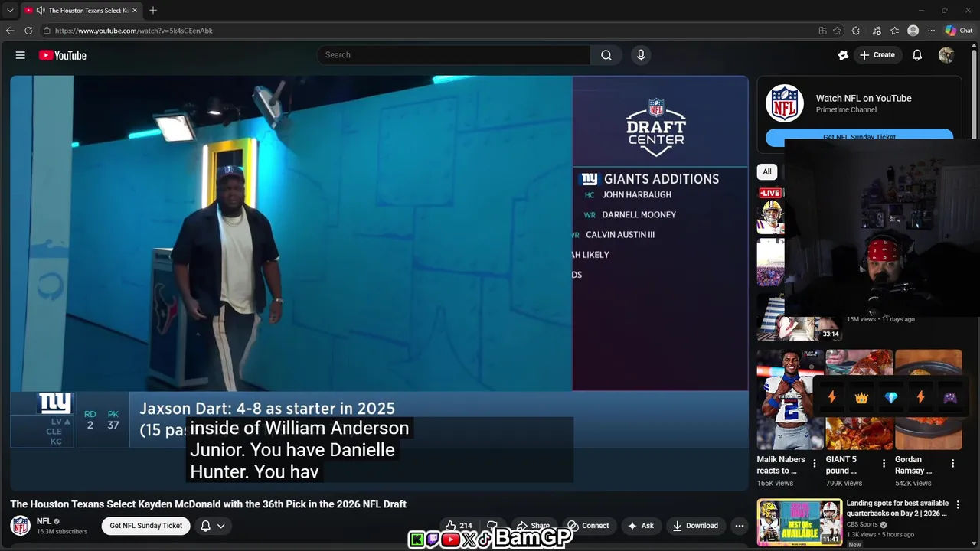Open the YouTube guide hamburger menu
Screen dimensions: 980x551
(x=21, y=55)
